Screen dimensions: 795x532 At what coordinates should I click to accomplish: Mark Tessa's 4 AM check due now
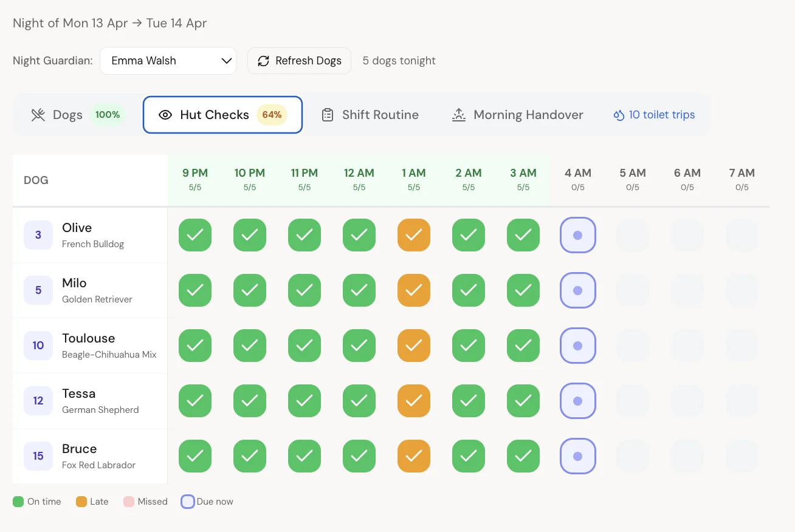coord(578,401)
